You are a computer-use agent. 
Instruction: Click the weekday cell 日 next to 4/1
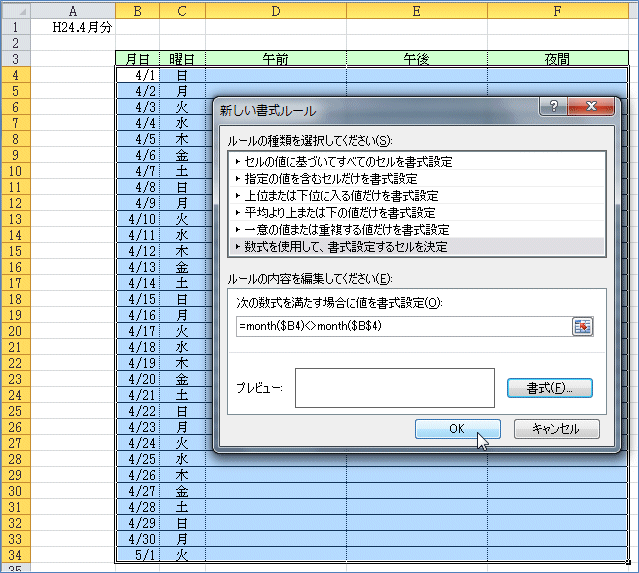(182, 75)
